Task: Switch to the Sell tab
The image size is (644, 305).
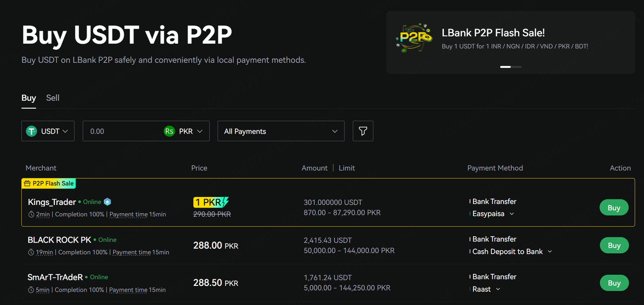Action: pyautogui.click(x=53, y=98)
